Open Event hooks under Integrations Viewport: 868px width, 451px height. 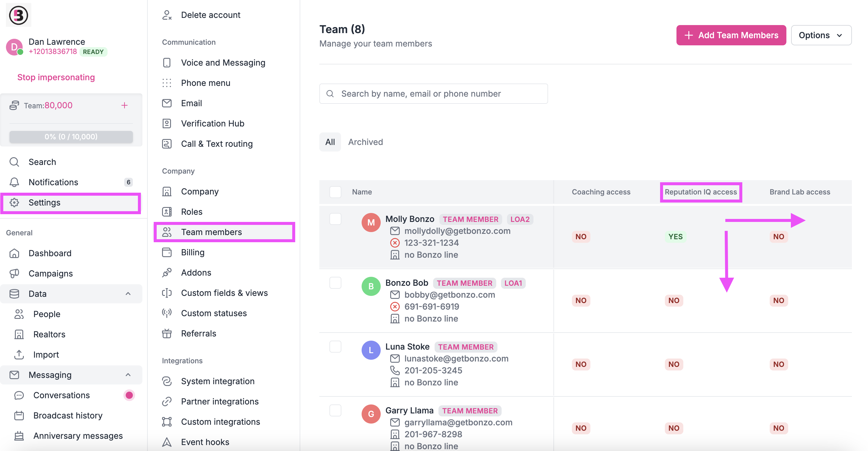(205, 442)
